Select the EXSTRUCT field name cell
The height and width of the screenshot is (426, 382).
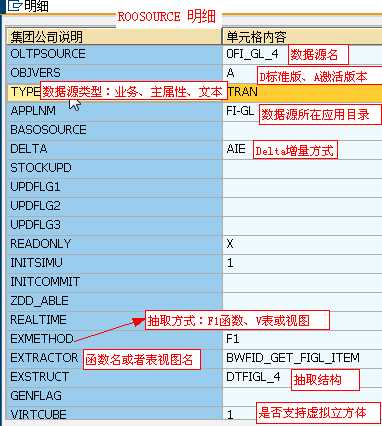114,377
